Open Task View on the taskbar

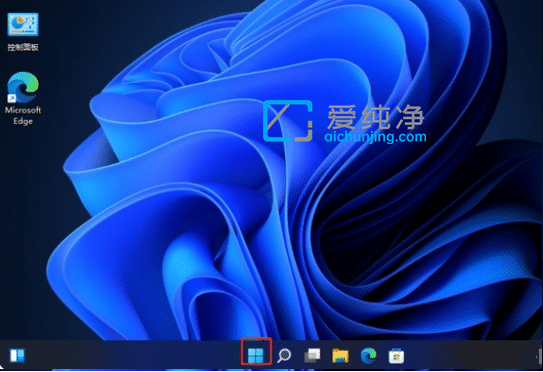(x=312, y=355)
